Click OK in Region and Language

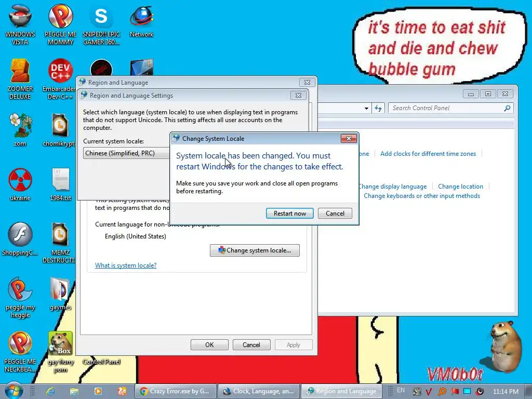coord(209,345)
